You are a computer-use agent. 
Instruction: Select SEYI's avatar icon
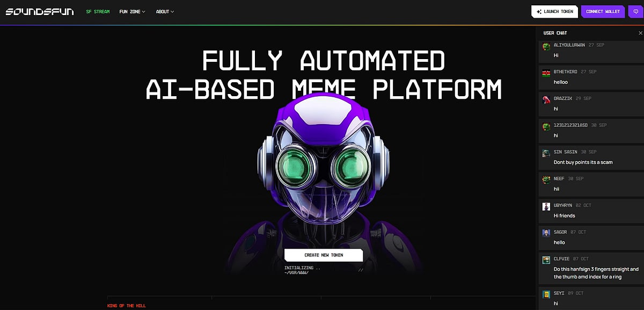click(x=546, y=294)
